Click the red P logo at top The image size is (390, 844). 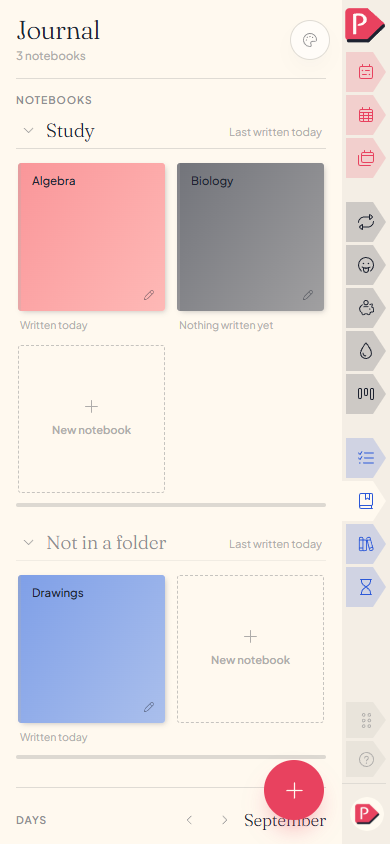(x=364, y=25)
